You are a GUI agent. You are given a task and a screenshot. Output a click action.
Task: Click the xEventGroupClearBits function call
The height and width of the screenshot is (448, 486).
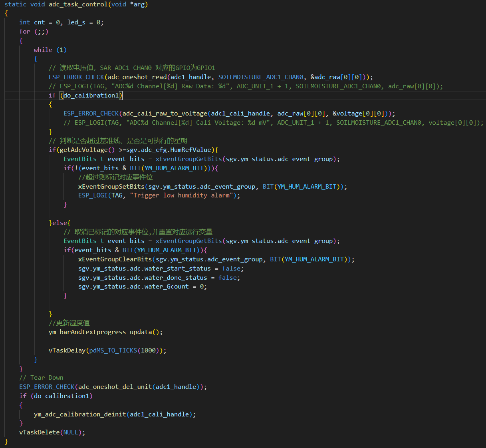[115, 259]
